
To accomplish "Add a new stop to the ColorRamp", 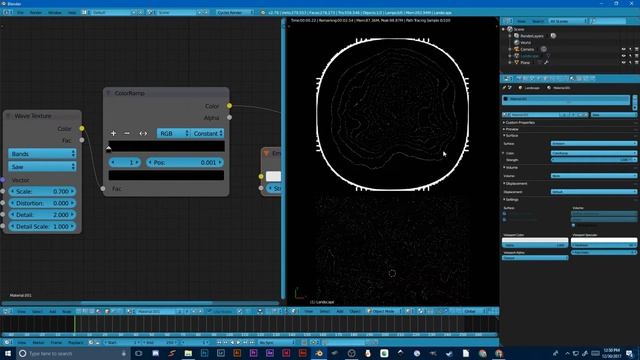I will [113, 133].
